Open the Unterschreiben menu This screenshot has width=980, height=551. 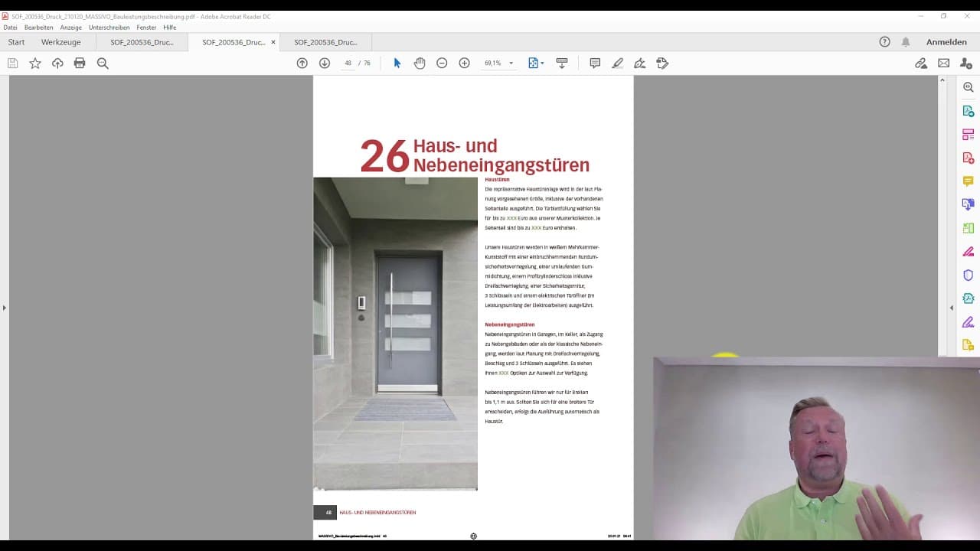point(109,28)
